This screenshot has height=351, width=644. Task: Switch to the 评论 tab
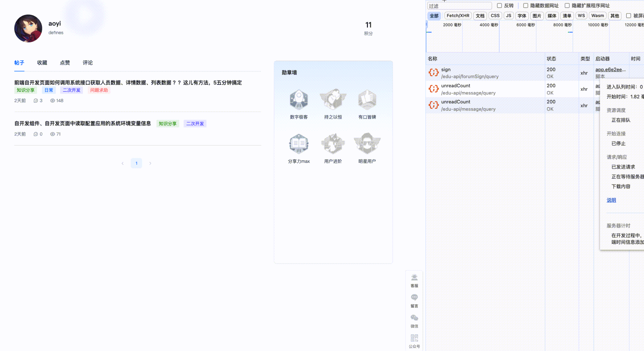tap(88, 63)
